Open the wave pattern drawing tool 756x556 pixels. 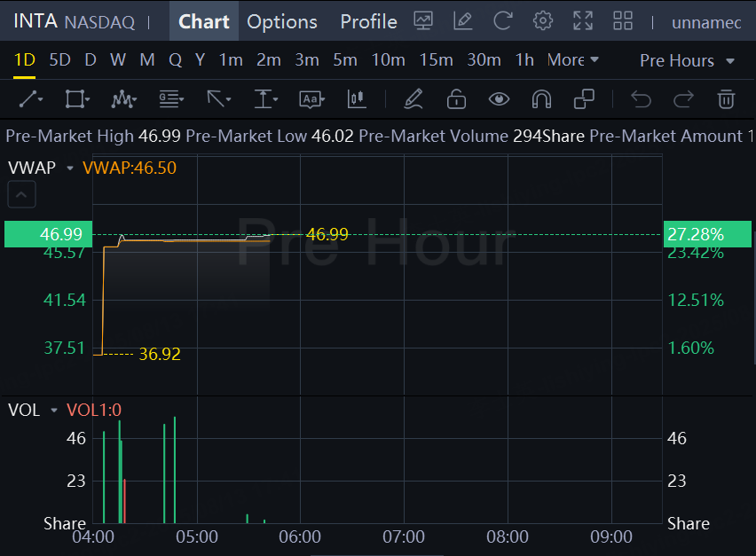pos(124,99)
